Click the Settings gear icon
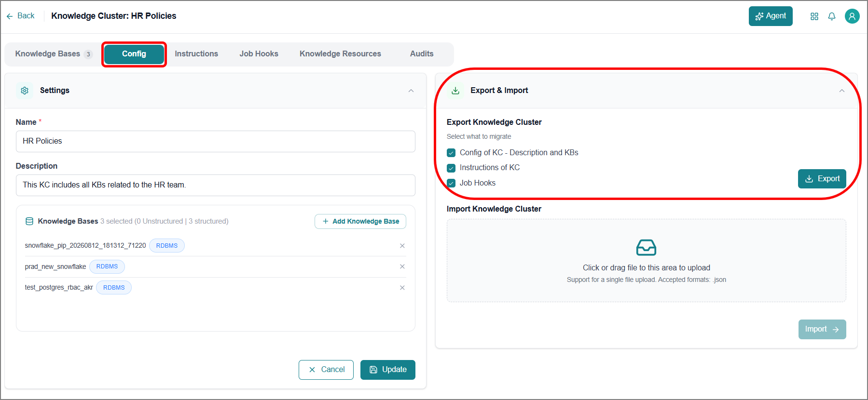This screenshot has height=400, width=868. coord(25,91)
